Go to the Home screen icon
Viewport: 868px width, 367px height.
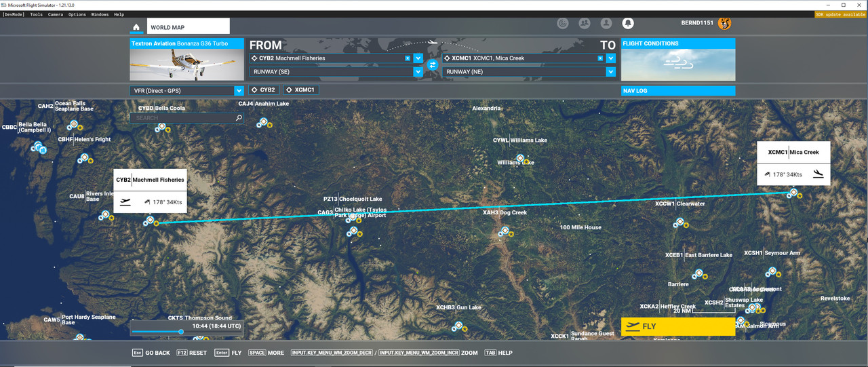136,27
